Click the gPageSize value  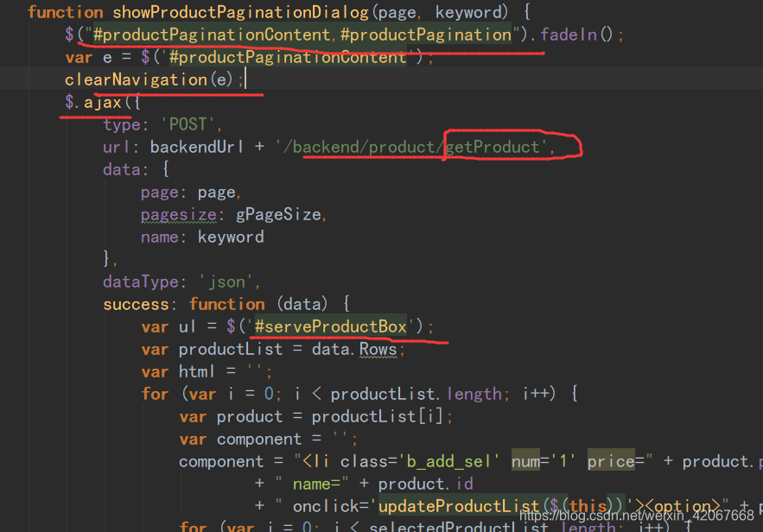tap(278, 214)
